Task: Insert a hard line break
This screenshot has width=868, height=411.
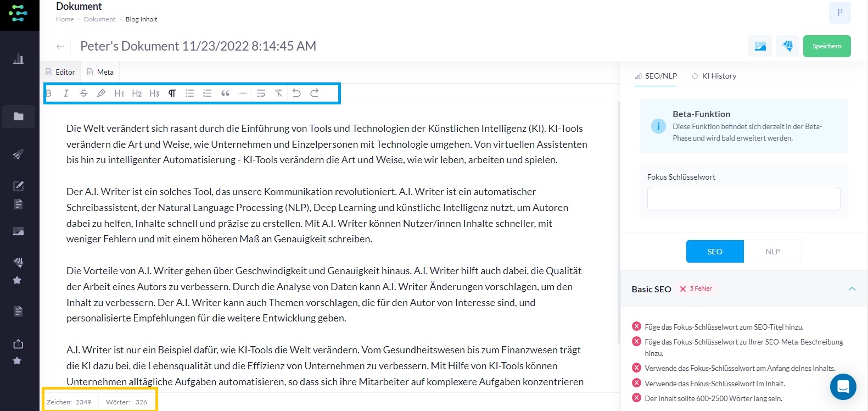Action: click(x=261, y=93)
